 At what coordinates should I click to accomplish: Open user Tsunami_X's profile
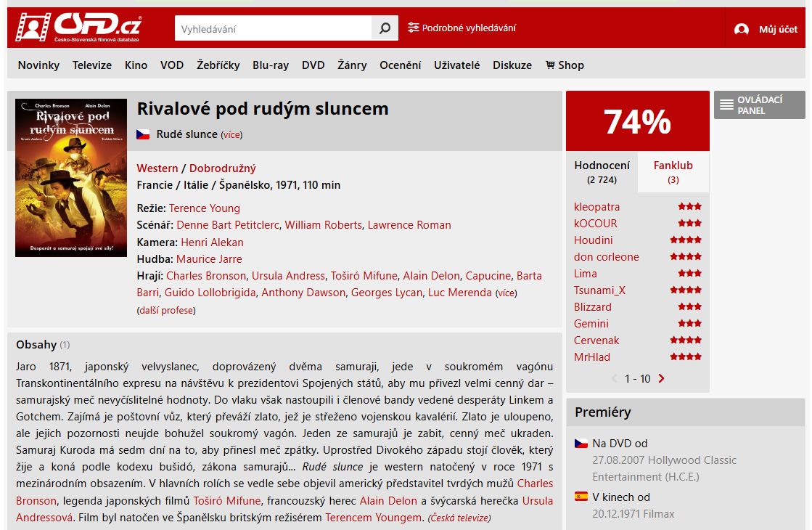pos(599,290)
